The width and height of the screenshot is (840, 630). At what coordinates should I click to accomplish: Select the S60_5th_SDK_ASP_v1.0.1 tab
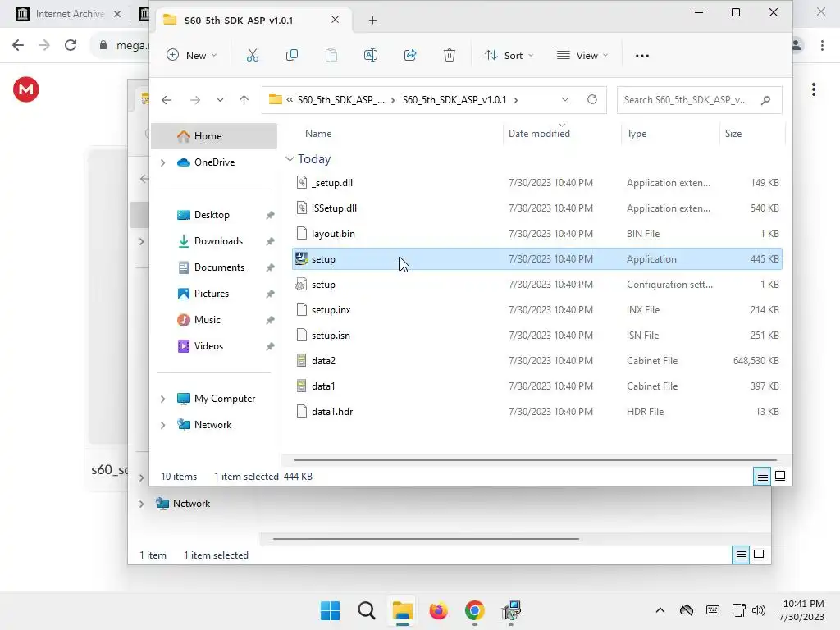coord(254,20)
